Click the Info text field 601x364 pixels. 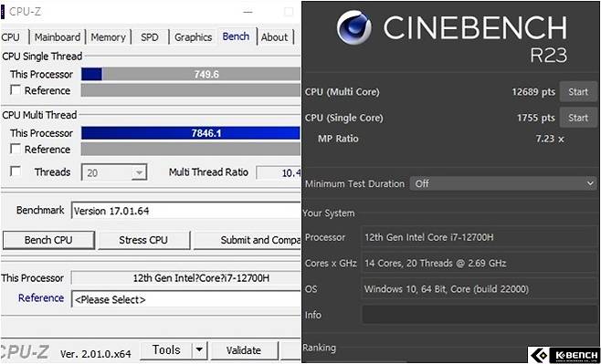[x=480, y=315]
